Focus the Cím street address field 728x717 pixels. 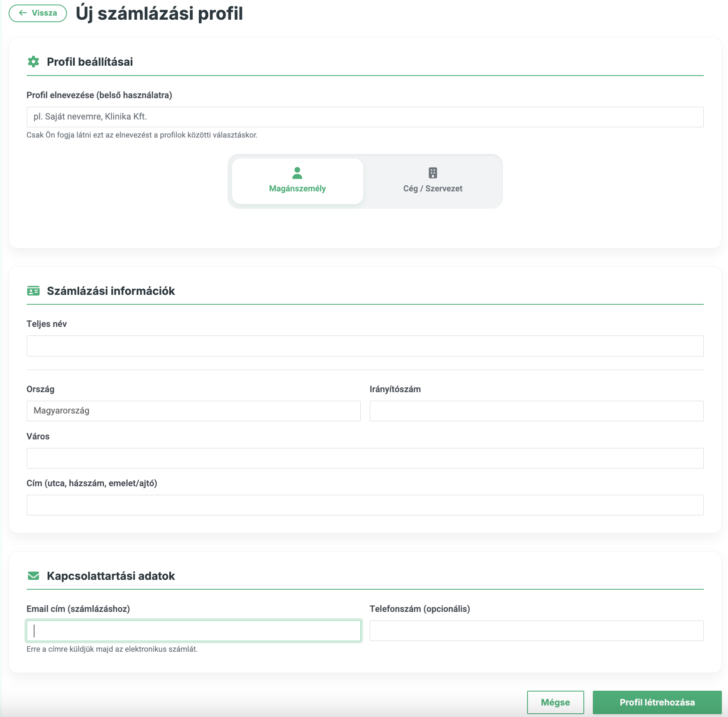coord(365,505)
